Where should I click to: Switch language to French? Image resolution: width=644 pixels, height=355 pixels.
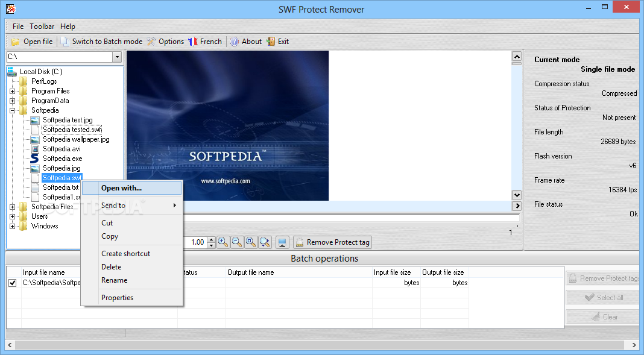coord(205,42)
